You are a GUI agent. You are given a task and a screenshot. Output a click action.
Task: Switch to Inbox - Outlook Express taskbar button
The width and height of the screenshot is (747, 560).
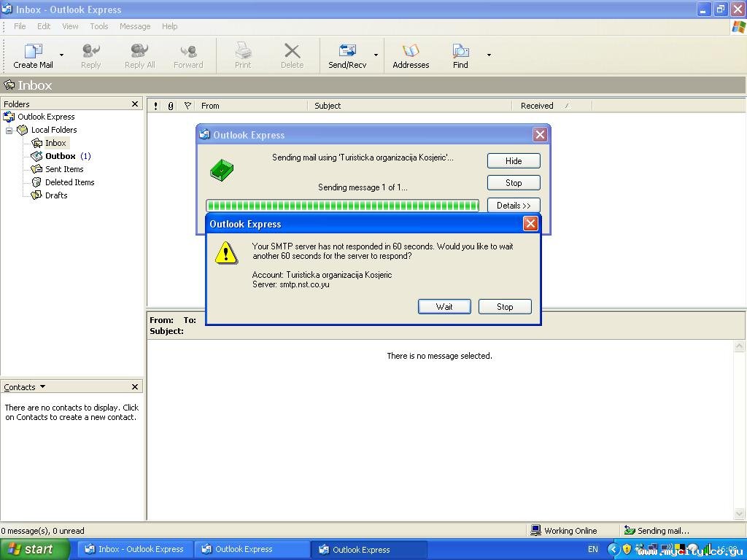tap(135, 549)
